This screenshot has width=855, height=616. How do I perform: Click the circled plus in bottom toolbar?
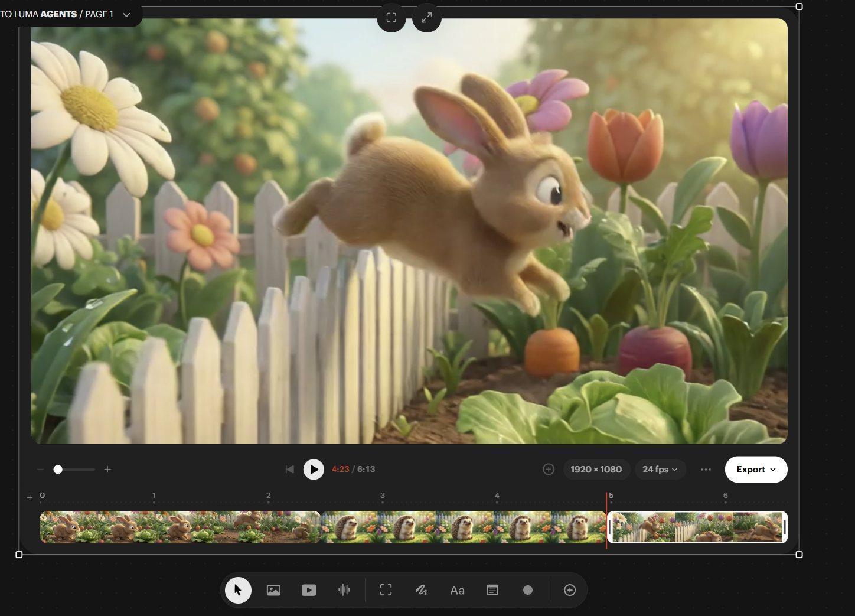coord(570,590)
